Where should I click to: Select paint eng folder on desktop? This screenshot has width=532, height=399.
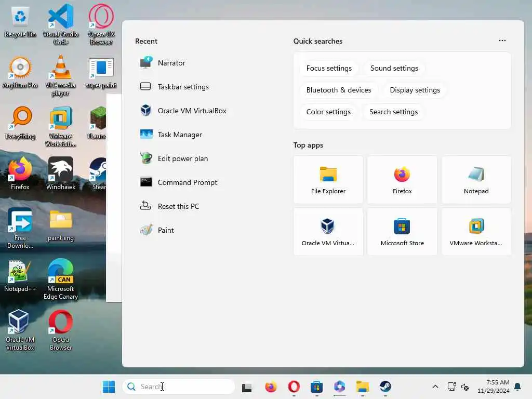[61, 225]
